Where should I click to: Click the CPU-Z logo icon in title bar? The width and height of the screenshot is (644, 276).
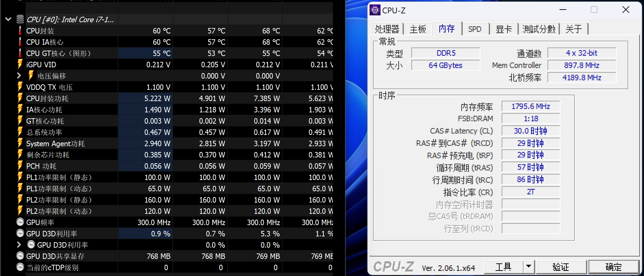pyautogui.click(x=375, y=10)
